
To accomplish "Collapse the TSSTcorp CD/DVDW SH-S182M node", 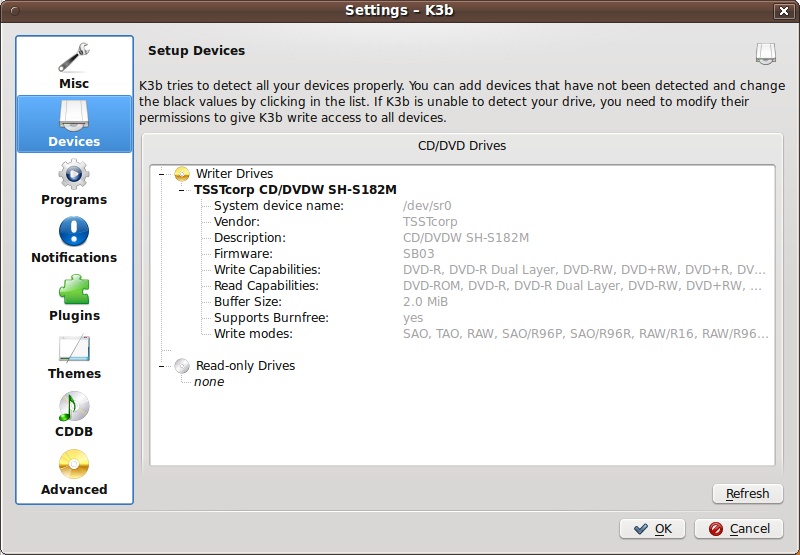I will point(181,190).
